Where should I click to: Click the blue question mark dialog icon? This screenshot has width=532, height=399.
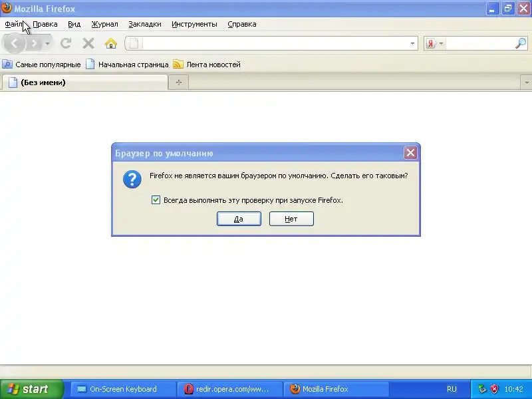coord(132,179)
